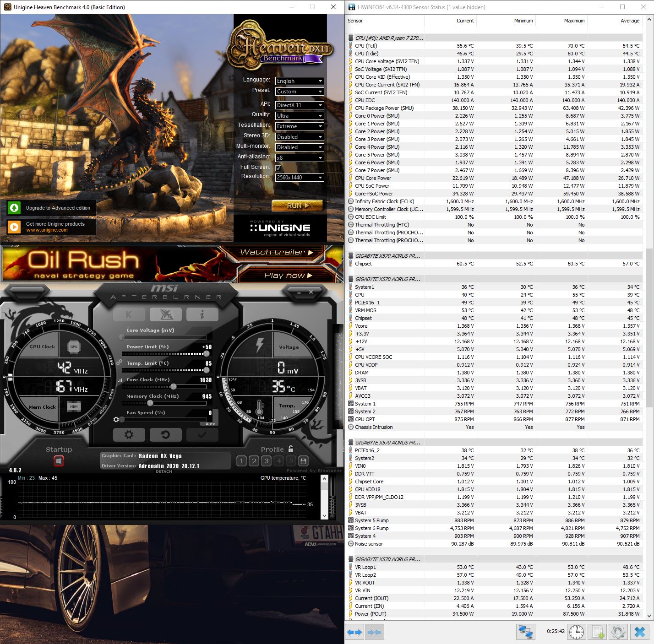This screenshot has width=654, height=644.
Task: Click HWiNFO scrollbar down arrow
Action: tap(649, 616)
